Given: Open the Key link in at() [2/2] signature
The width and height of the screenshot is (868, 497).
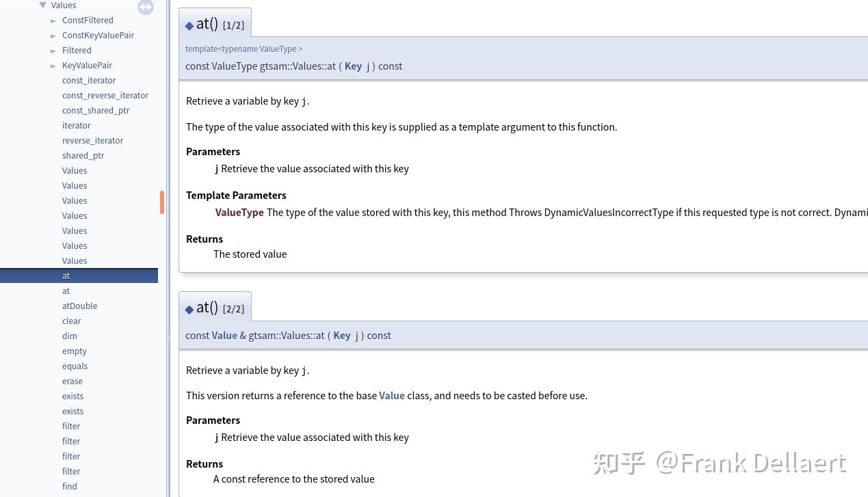Looking at the screenshot, I should (341, 336).
